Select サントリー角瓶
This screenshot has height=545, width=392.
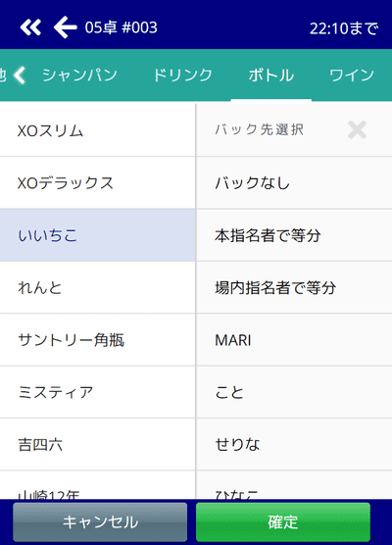pyautogui.click(x=97, y=339)
